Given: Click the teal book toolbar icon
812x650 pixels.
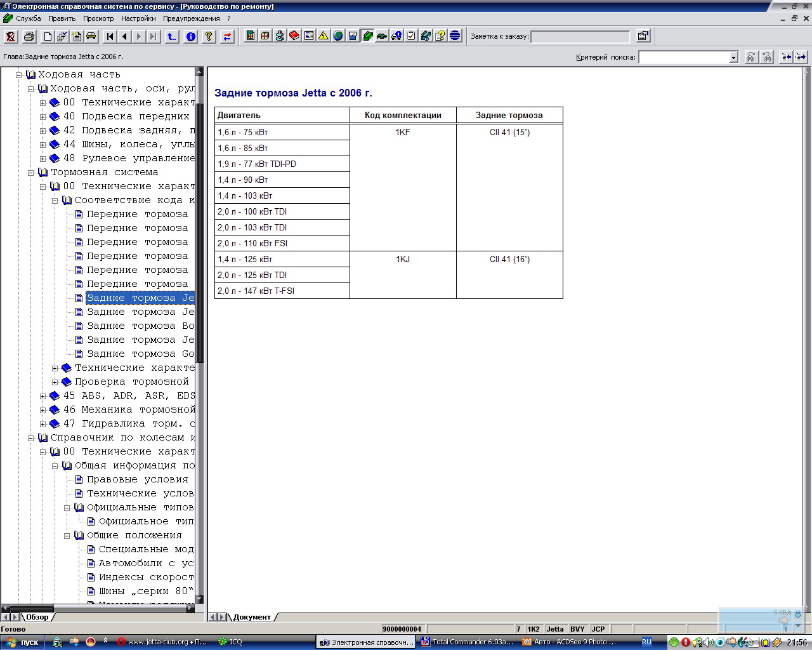Looking at the screenshot, I should coord(426,36).
